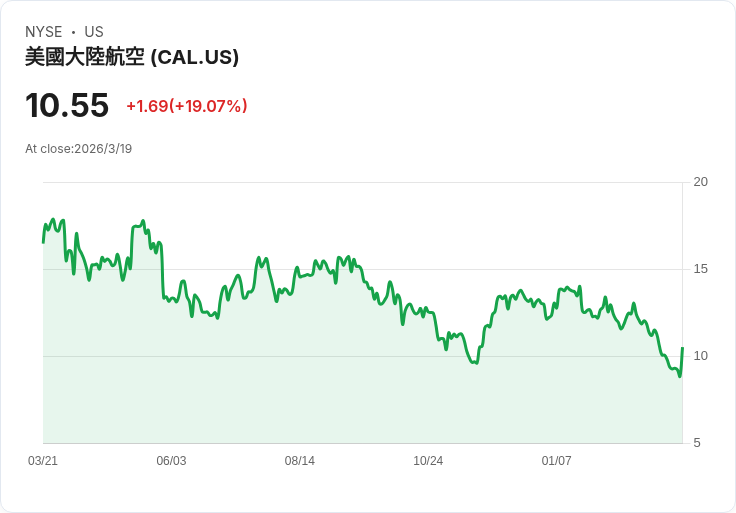Viewport: 736px width, 513px height.
Task: Click the 10 label on the price axis
Action: pos(701,356)
